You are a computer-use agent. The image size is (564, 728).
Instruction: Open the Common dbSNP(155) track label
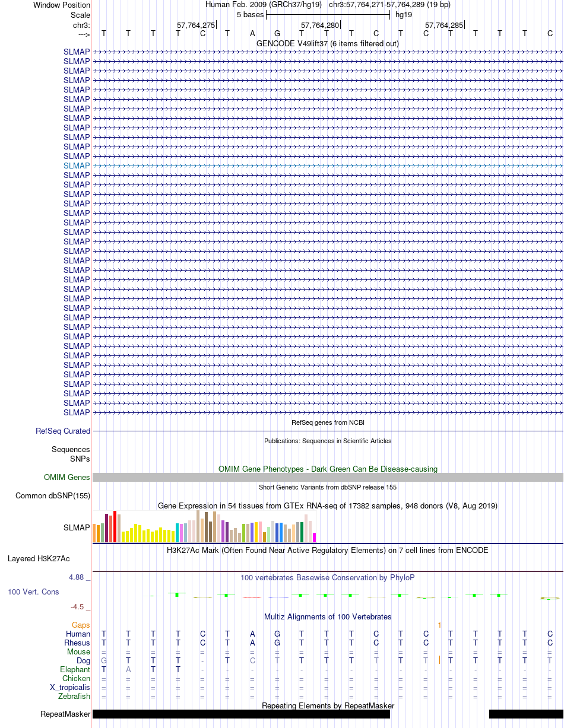click(53, 495)
